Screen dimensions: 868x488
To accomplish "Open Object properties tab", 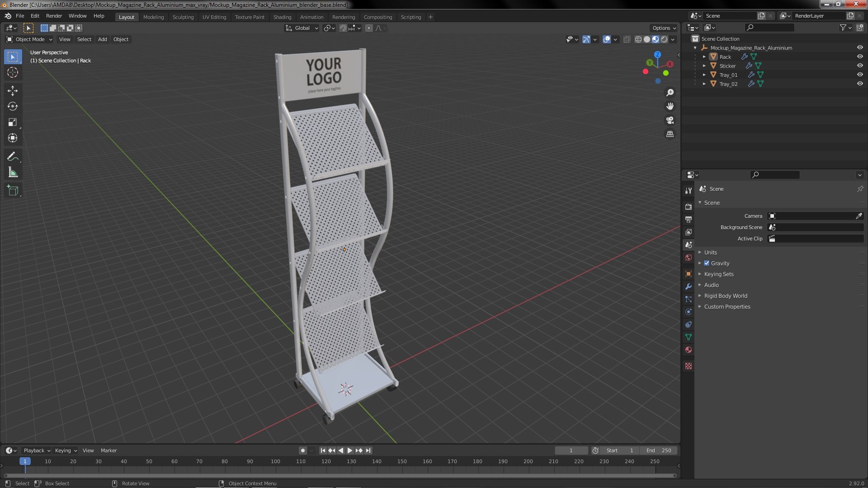I will (689, 274).
